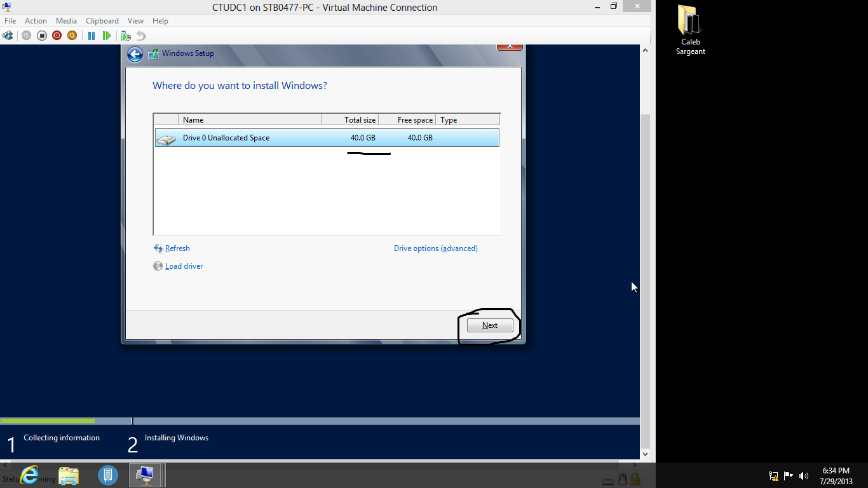The width and height of the screenshot is (868, 488).
Task: Open the Caleb Sargeant desktop folder
Action: point(690,29)
